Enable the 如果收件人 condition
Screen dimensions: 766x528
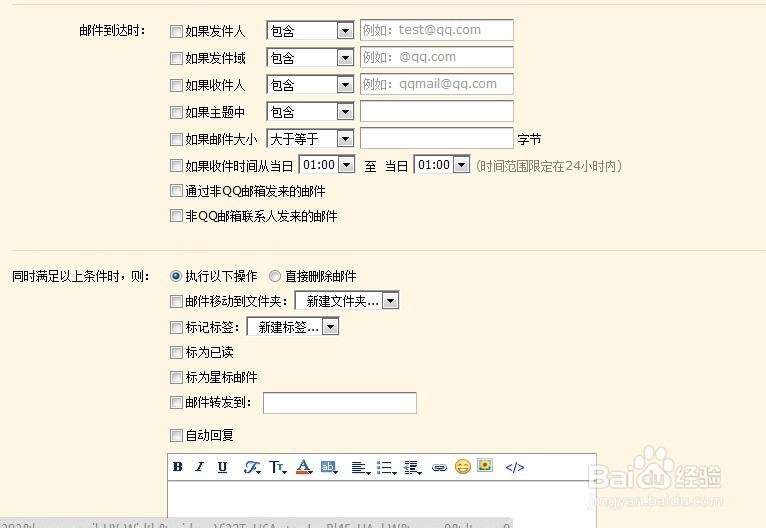click(x=176, y=85)
